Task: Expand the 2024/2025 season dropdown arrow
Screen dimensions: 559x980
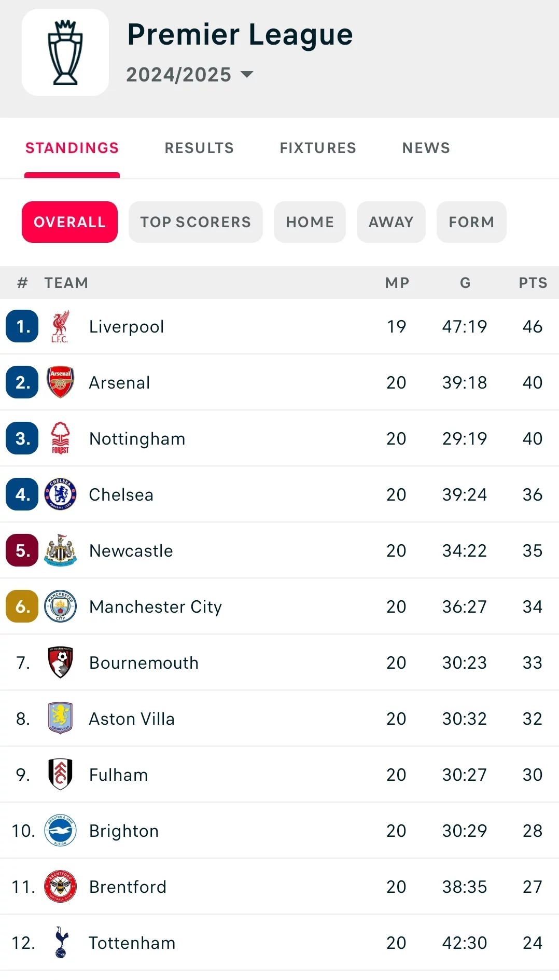Action: pyautogui.click(x=247, y=75)
